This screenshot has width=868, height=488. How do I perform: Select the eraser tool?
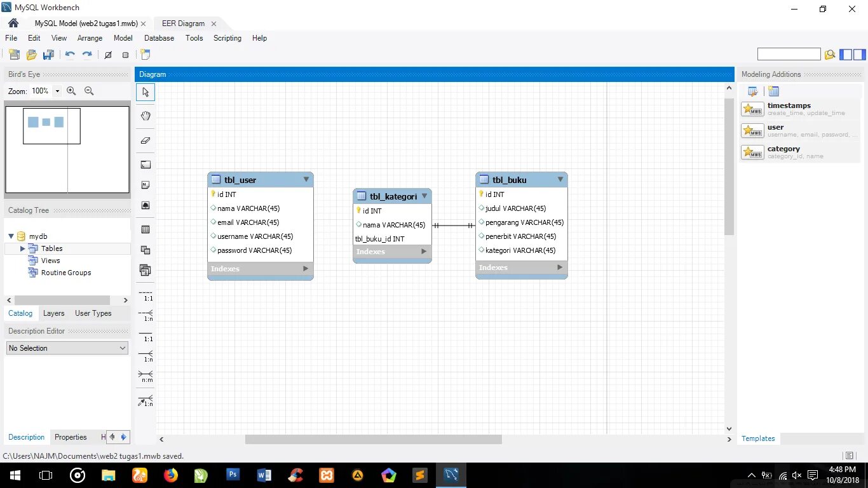(146, 140)
